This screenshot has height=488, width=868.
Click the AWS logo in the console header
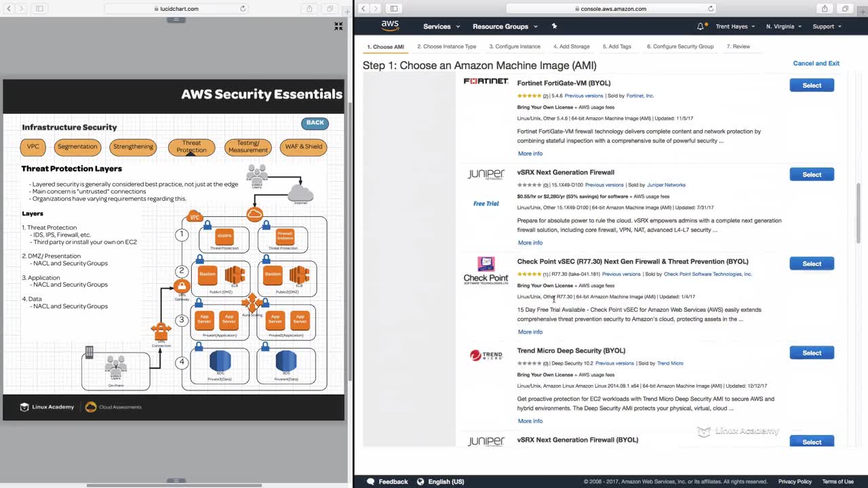390,26
